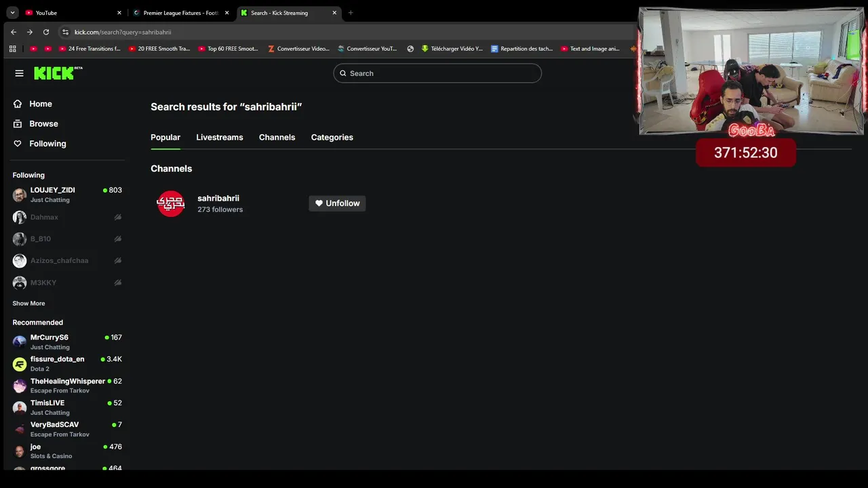Open the sahribahrii channel name link
Image resolution: width=868 pixels, height=488 pixels.
click(218, 198)
